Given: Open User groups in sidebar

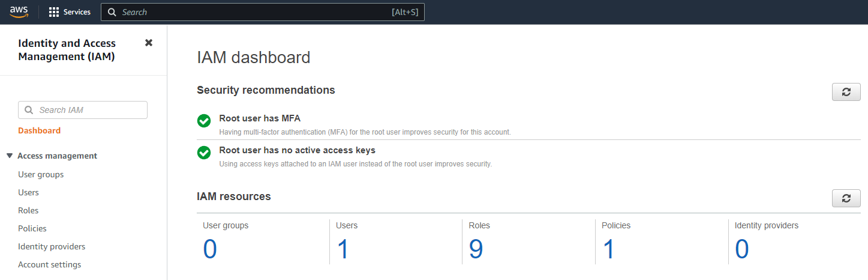Looking at the screenshot, I should coord(41,174).
